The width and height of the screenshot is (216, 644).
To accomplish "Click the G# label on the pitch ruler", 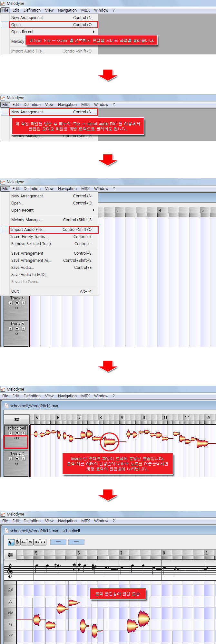I will point(10,613).
